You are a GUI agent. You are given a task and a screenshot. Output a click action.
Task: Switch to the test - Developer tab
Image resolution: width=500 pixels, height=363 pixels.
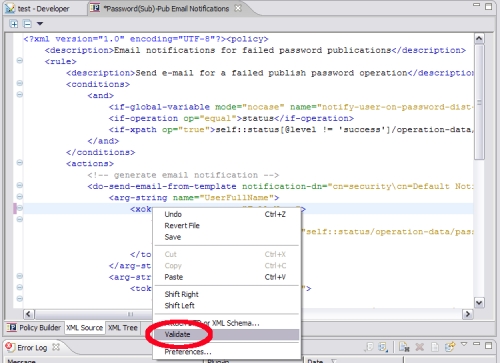37,9
